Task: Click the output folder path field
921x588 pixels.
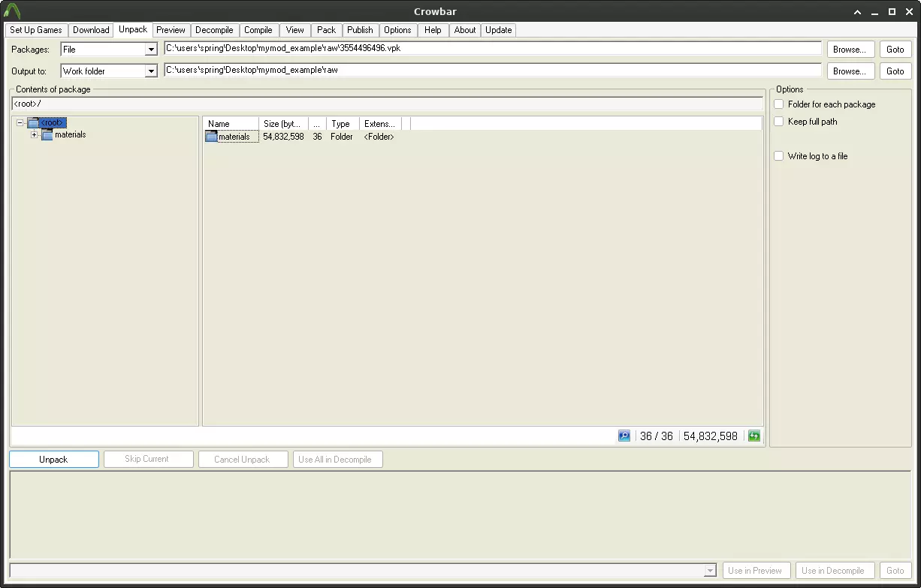Action: point(493,70)
